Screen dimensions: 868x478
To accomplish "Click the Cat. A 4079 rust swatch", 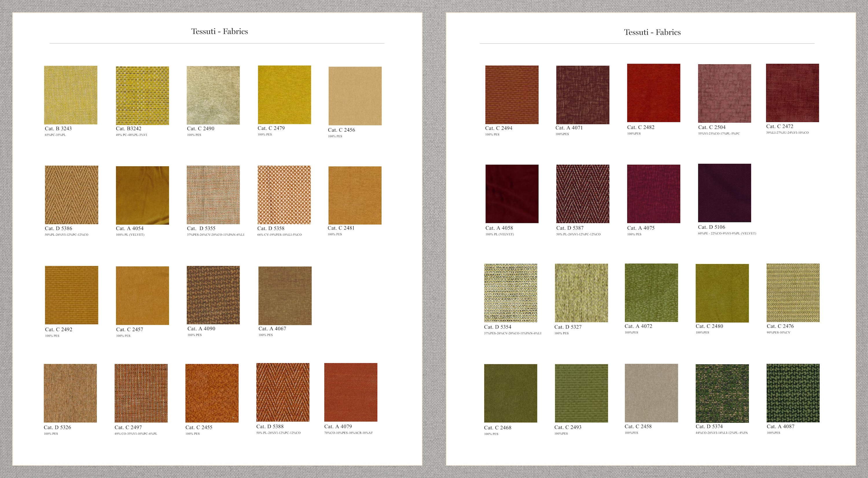I will tap(351, 392).
